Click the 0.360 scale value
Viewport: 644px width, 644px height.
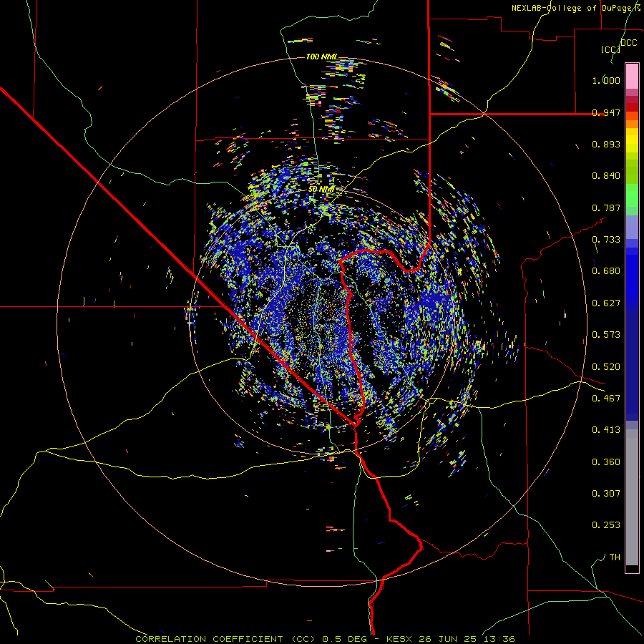click(x=606, y=462)
